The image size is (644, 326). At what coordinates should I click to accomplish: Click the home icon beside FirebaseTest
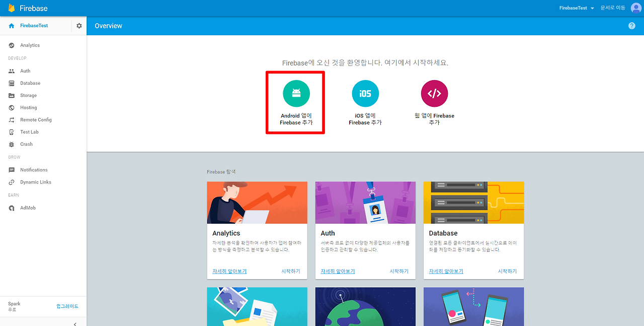click(12, 26)
